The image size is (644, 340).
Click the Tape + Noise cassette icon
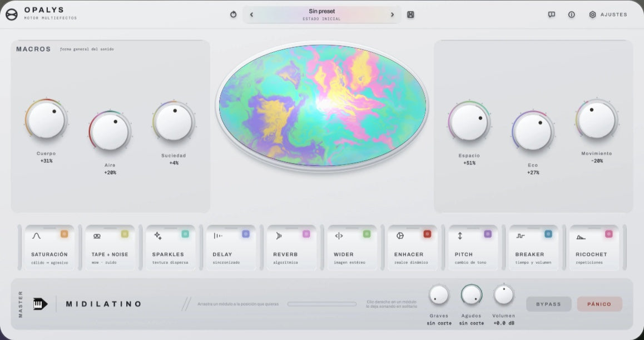97,236
